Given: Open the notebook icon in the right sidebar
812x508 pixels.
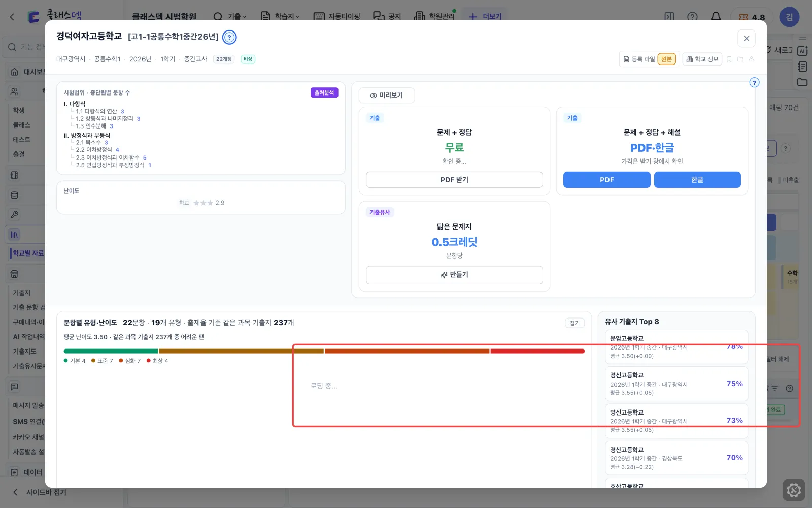Looking at the screenshot, I should [802, 67].
